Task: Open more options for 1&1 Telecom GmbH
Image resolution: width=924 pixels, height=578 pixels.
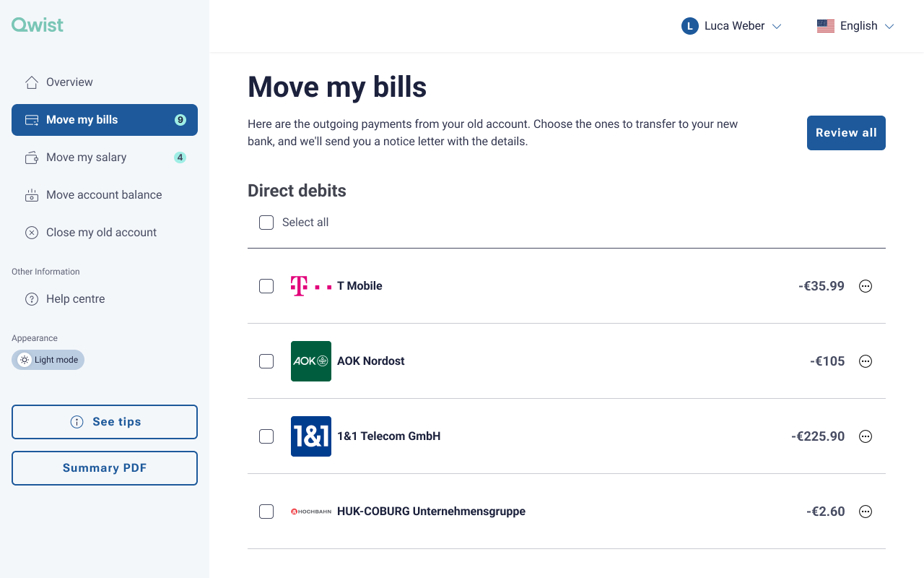Action: click(866, 436)
